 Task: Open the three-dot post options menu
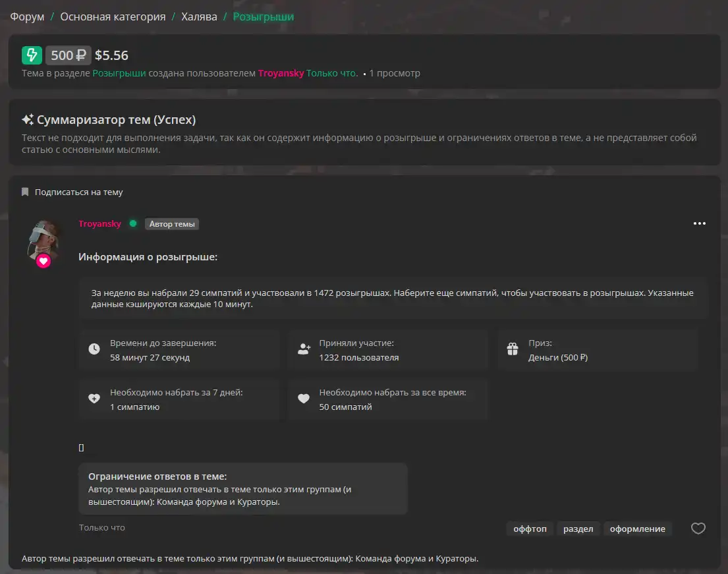[699, 223]
